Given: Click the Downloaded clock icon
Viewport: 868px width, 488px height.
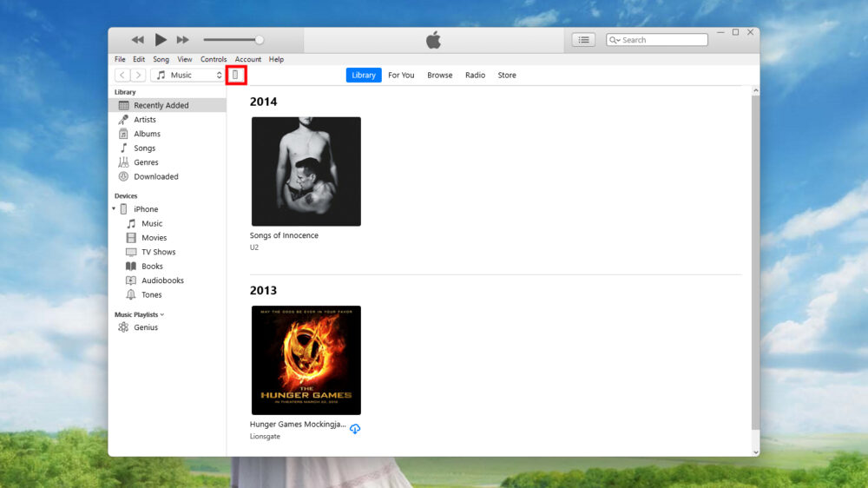Looking at the screenshot, I should [x=123, y=176].
